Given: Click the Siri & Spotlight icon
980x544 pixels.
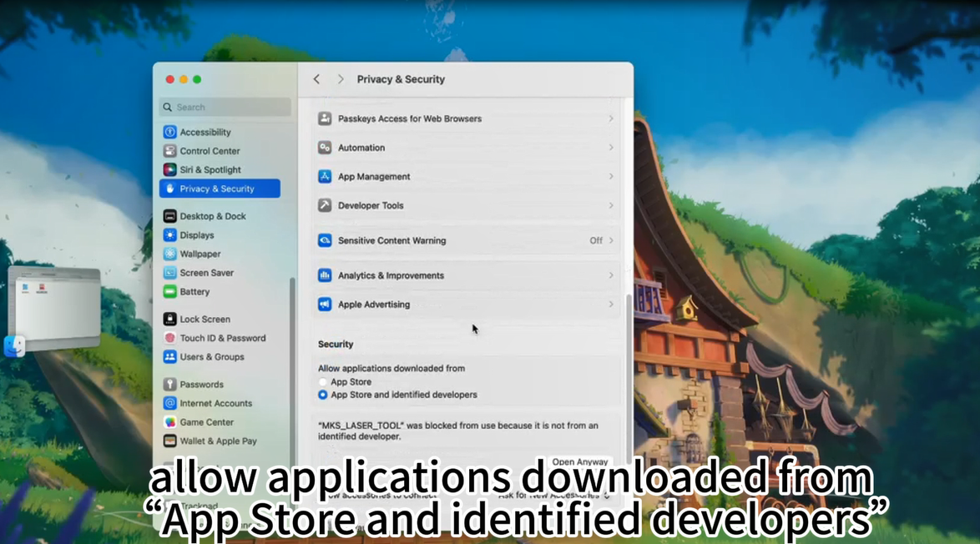Looking at the screenshot, I should pyautogui.click(x=169, y=169).
